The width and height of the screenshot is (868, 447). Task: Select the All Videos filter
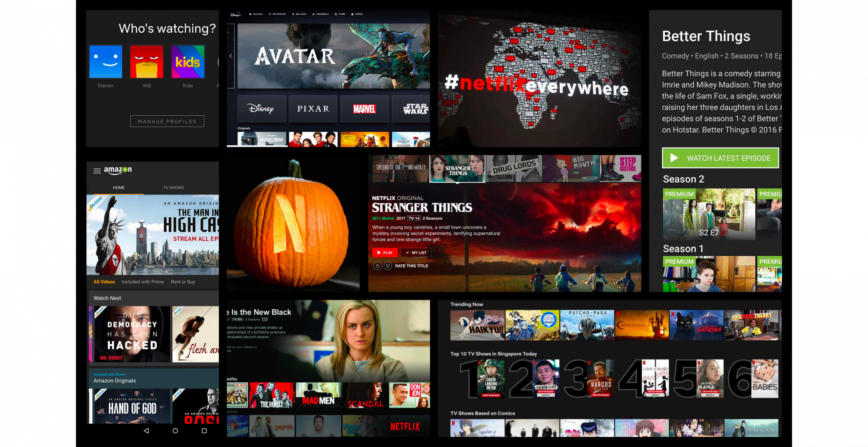(x=104, y=282)
